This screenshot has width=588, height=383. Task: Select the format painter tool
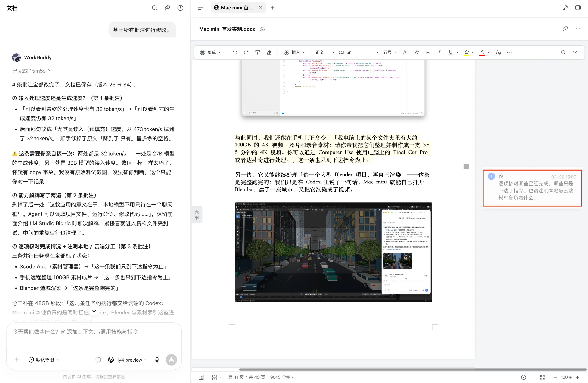click(x=257, y=52)
